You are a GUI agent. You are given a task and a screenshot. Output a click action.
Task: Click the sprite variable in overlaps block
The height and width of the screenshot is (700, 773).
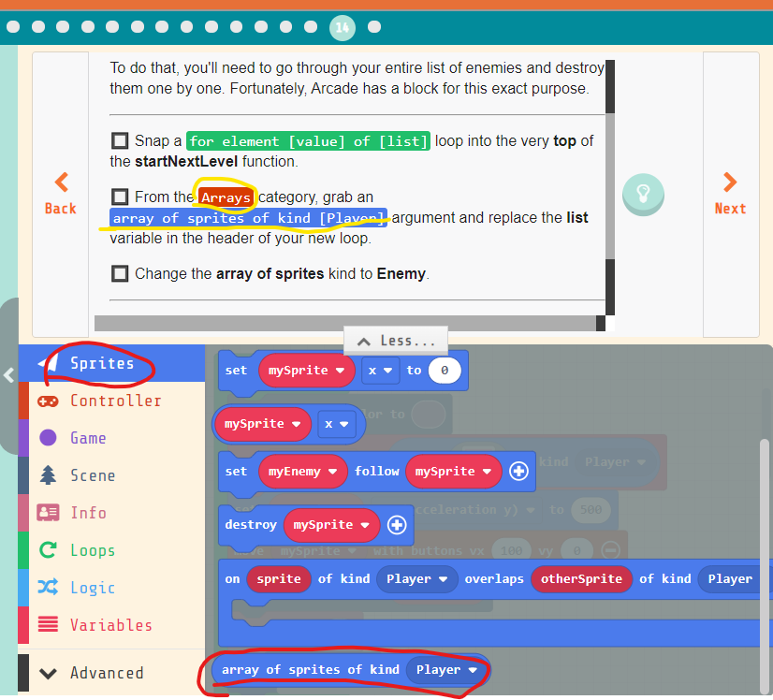pyautogui.click(x=279, y=578)
